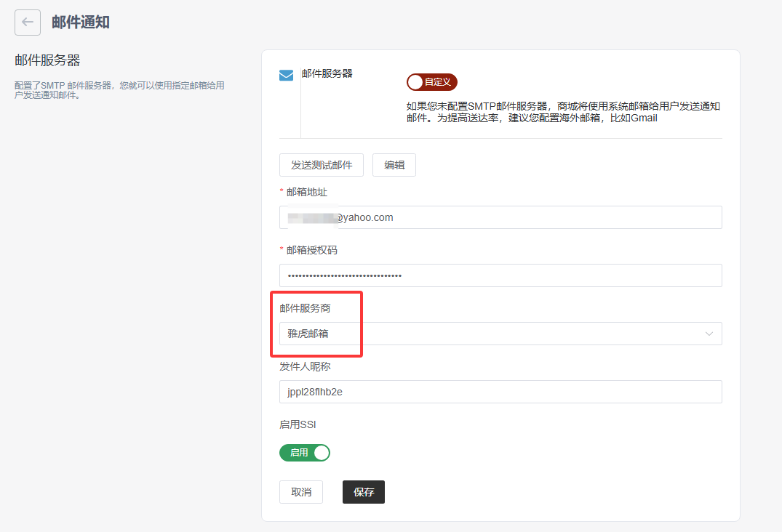Click the SMTP description text mentioning Gmail

563,112
